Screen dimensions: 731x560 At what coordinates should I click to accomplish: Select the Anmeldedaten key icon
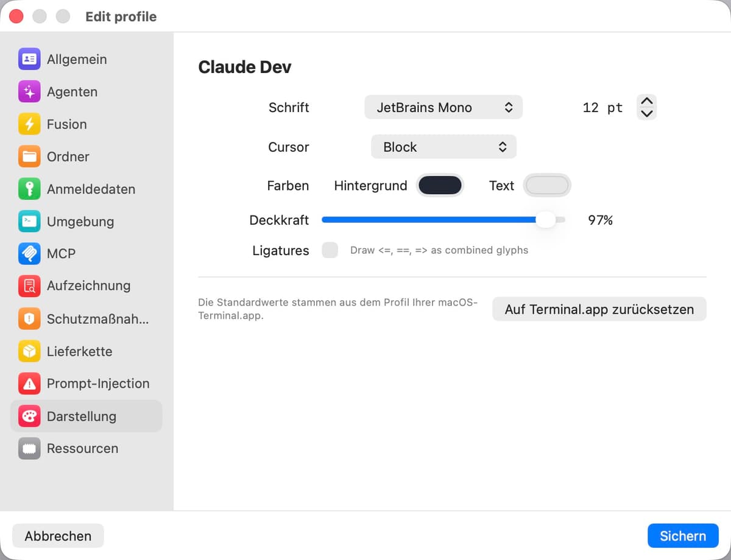(x=29, y=189)
